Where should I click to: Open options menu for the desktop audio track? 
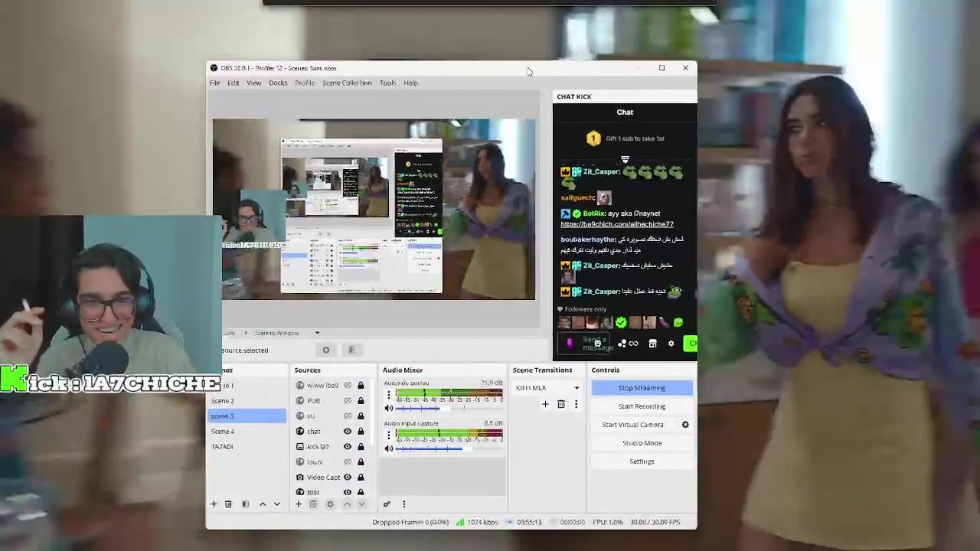click(x=388, y=395)
